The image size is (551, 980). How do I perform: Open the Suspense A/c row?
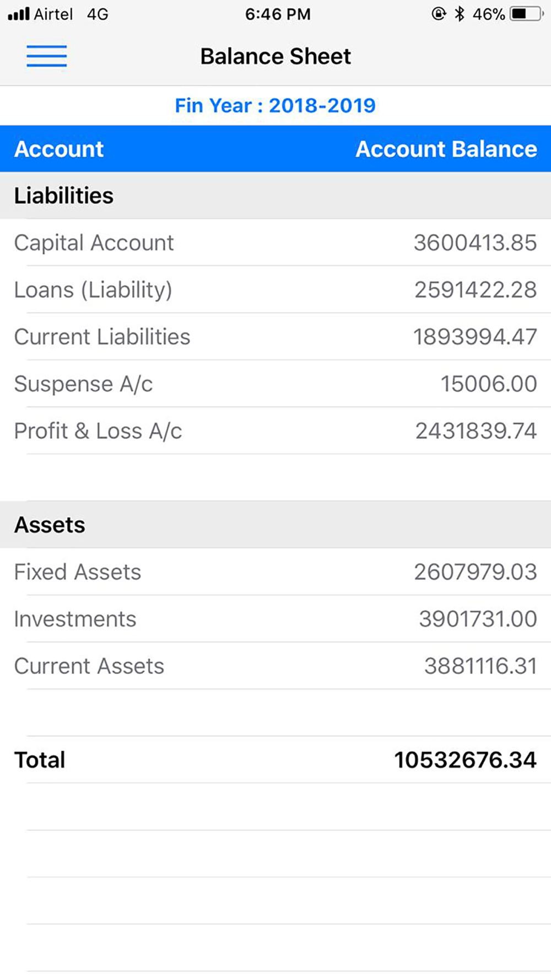pos(275,384)
